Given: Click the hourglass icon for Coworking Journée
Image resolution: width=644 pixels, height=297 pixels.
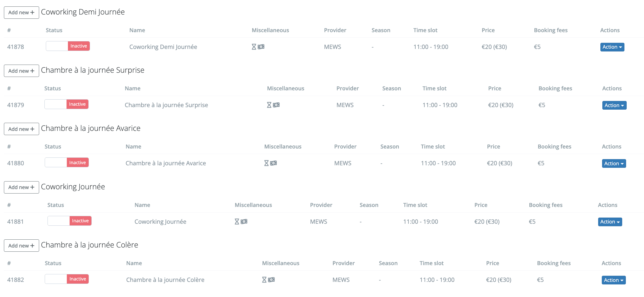Looking at the screenshot, I should coord(236,221).
